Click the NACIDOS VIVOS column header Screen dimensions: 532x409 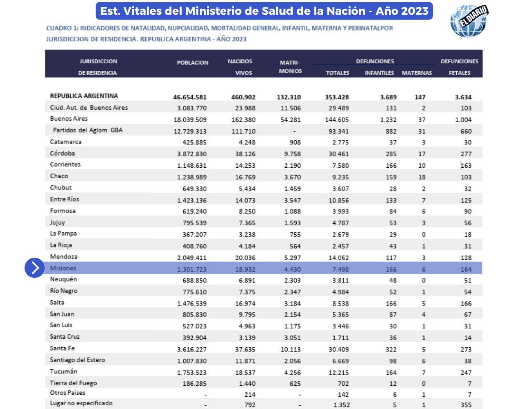coord(240,67)
